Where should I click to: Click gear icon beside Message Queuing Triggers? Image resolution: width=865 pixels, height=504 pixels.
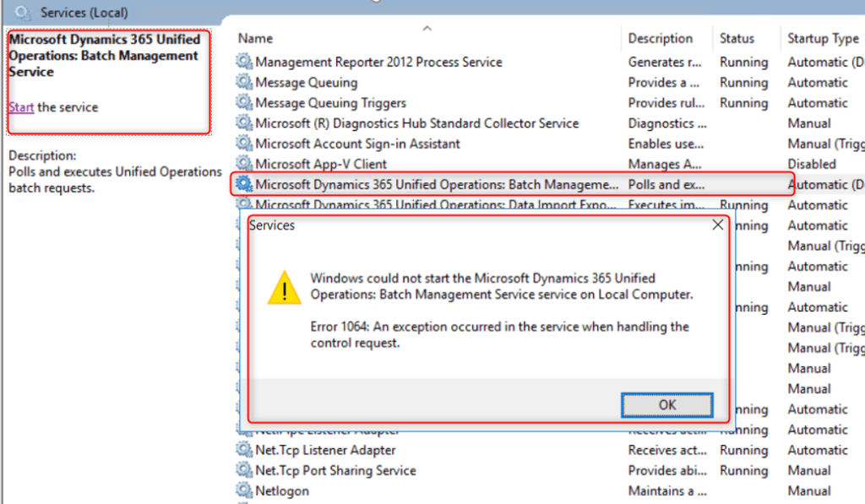pyautogui.click(x=244, y=102)
